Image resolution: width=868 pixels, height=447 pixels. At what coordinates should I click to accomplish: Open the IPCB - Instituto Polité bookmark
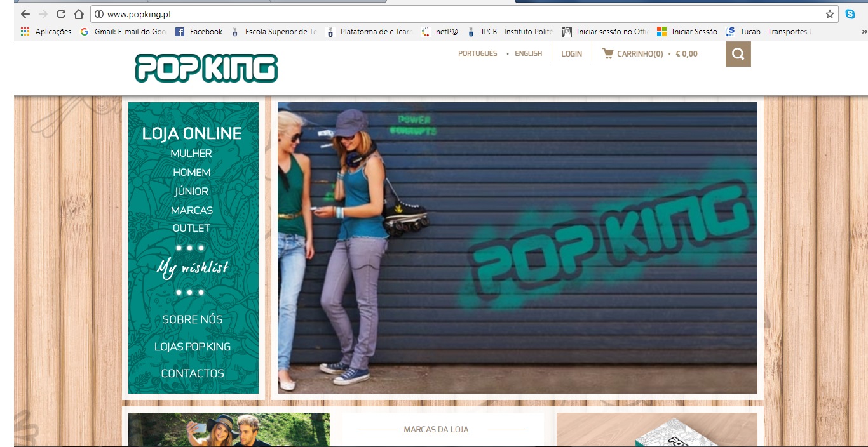coord(510,32)
